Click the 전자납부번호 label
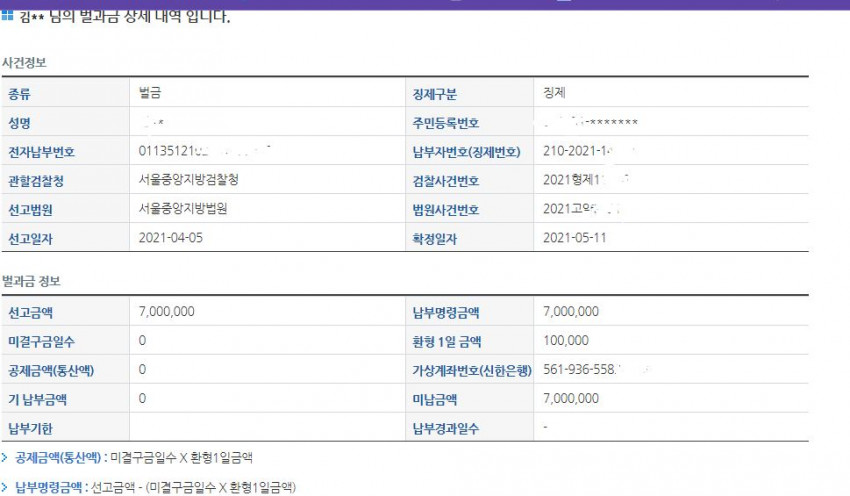 (x=41, y=152)
